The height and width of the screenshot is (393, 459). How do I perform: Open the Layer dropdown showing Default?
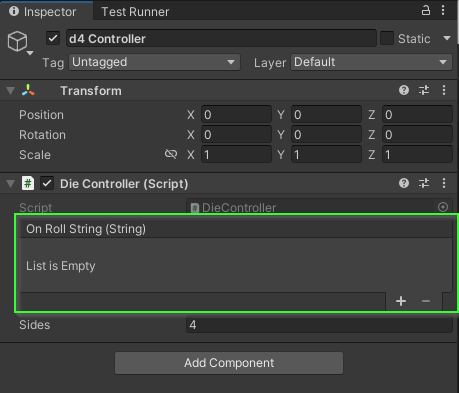(x=371, y=62)
